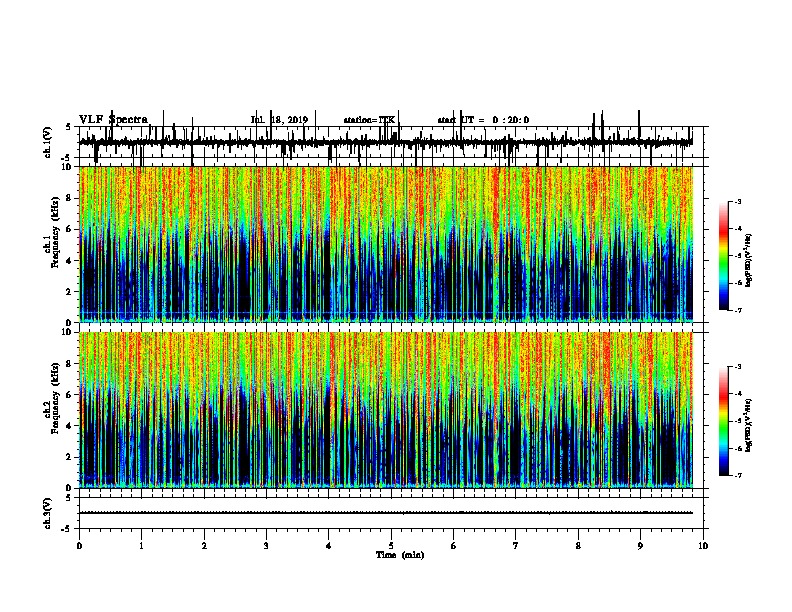Image resolution: width=792 pixels, height=612 pixels.
Task: Click the "Time (min)" axis label
Action: click(400, 555)
